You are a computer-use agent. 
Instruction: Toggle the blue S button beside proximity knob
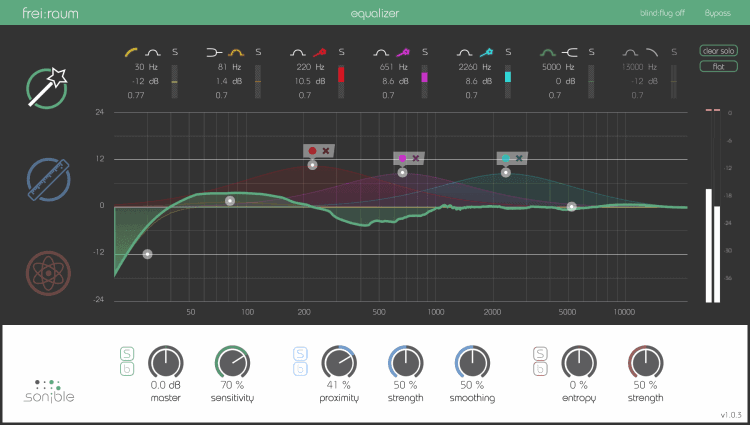click(x=300, y=354)
